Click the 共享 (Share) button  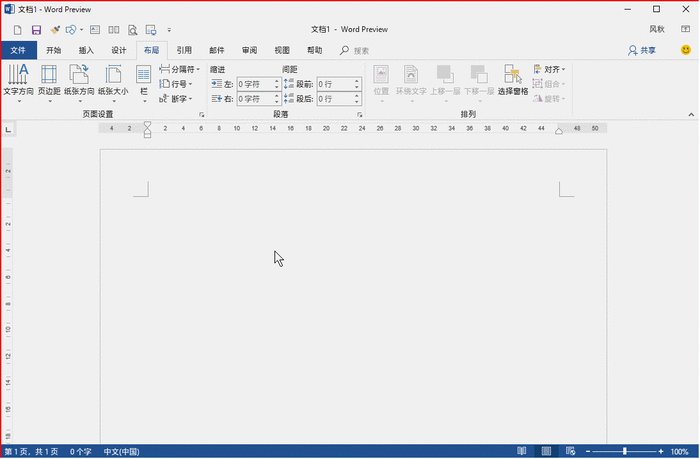click(x=642, y=50)
